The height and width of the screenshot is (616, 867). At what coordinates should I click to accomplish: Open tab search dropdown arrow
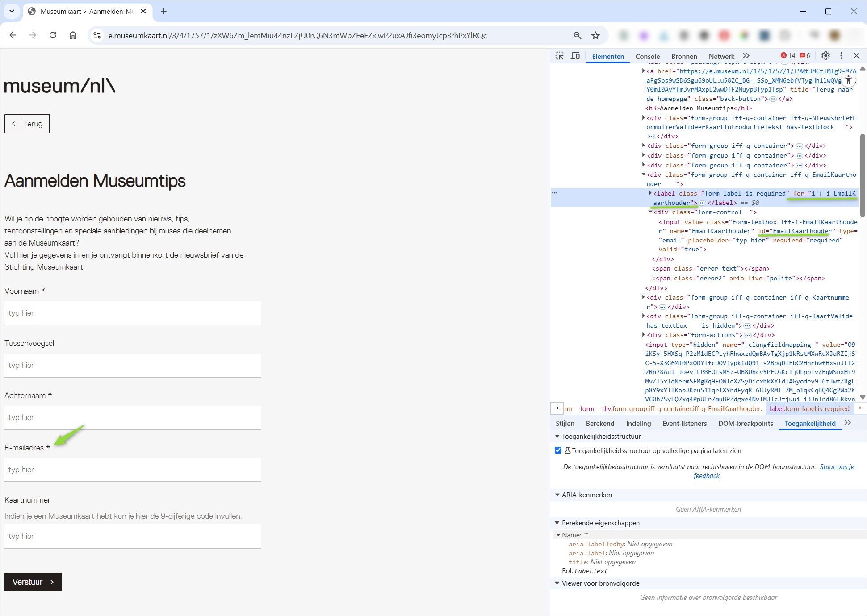click(x=12, y=11)
